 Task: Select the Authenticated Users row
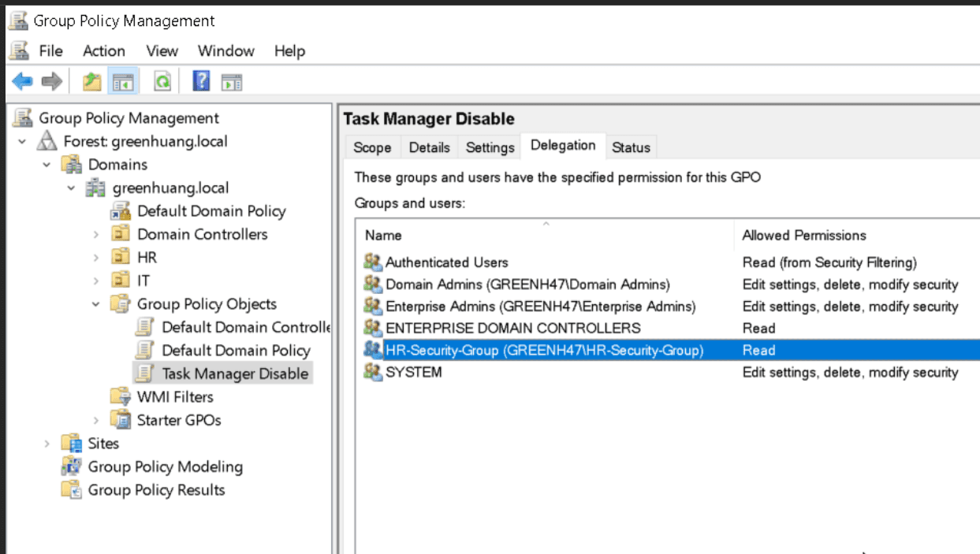[667, 262]
